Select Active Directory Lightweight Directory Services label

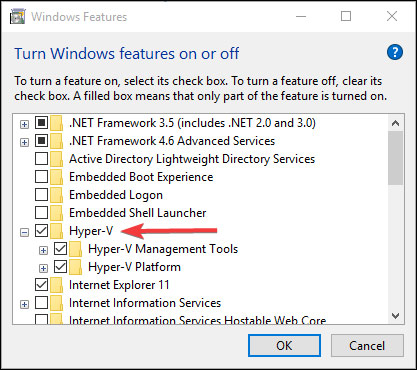point(192,159)
